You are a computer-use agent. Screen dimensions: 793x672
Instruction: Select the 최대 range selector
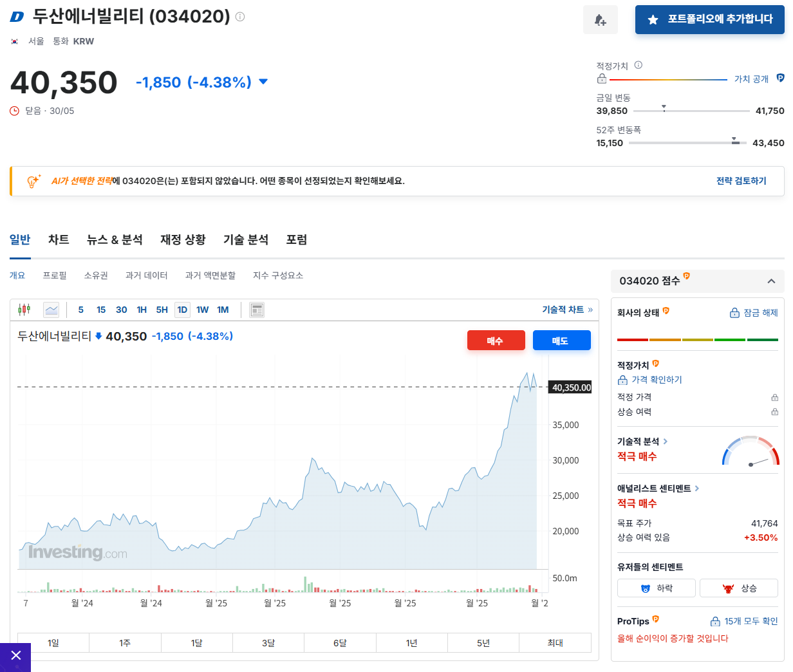point(554,642)
